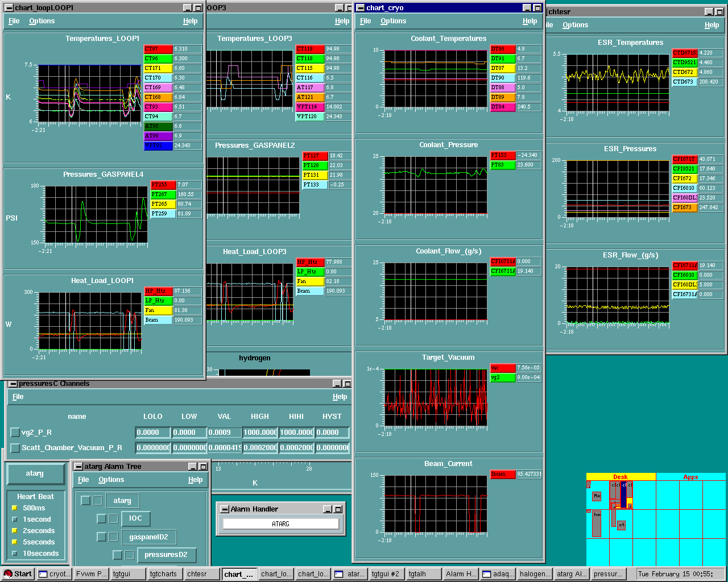The width and height of the screenshot is (728, 582).
Task: Open the chart_cryo window menu icon
Action: coord(360,8)
